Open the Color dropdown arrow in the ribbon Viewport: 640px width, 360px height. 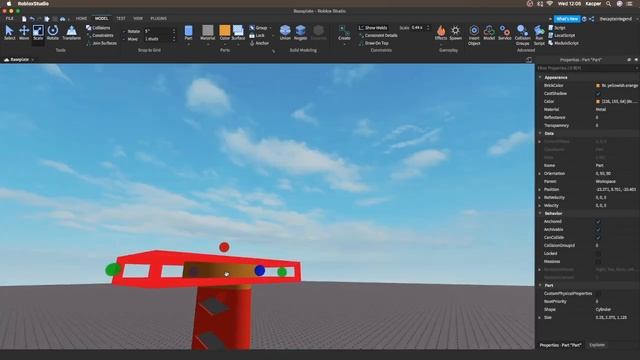225,44
